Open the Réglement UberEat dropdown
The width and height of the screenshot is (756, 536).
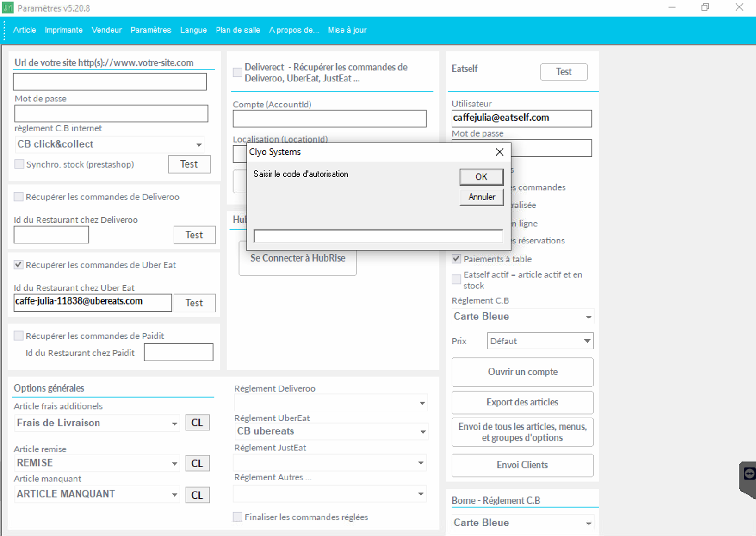pyautogui.click(x=422, y=431)
